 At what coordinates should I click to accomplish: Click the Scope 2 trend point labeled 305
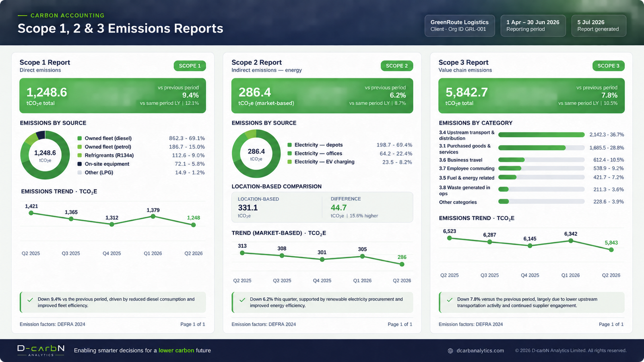click(363, 256)
